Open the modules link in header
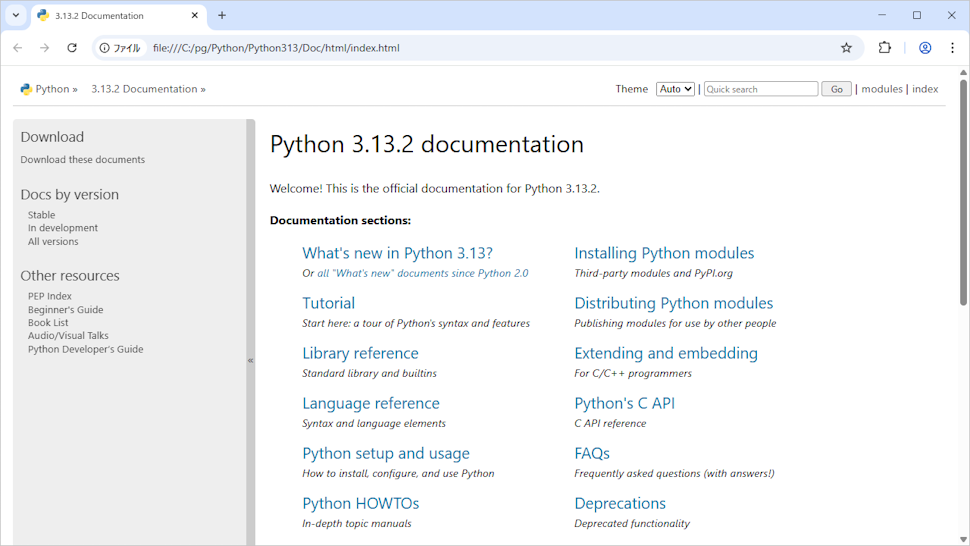The height and width of the screenshot is (546, 970). point(882,89)
